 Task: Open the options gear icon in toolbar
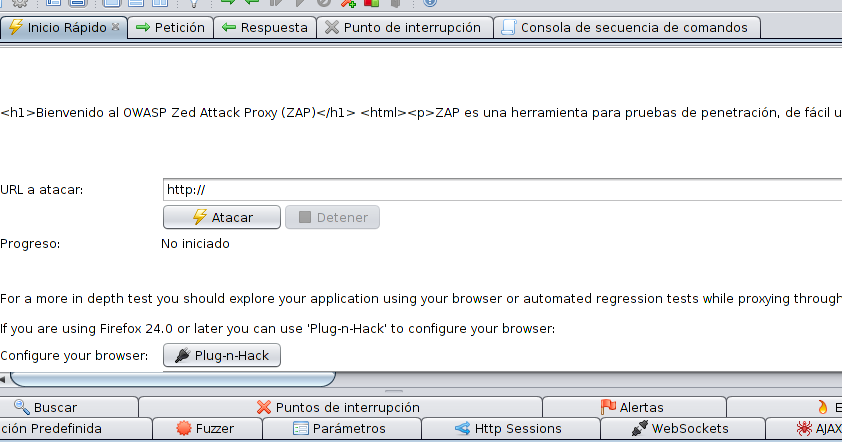coord(20,3)
